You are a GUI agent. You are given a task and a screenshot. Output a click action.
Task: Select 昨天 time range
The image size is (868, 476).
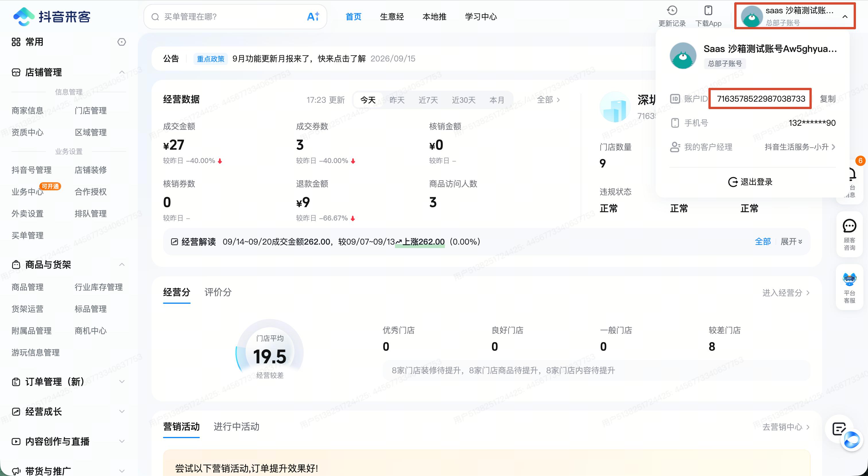click(x=397, y=100)
